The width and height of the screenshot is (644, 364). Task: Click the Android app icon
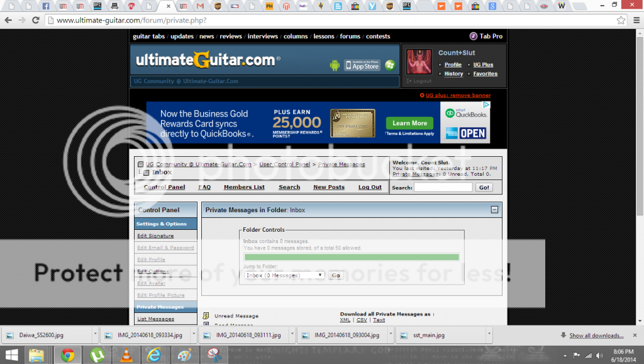click(x=335, y=65)
